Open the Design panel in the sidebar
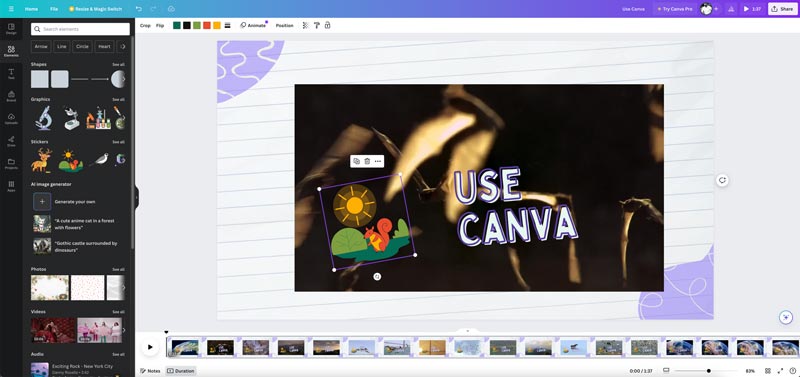This screenshot has height=377, width=800. (11, 29)
